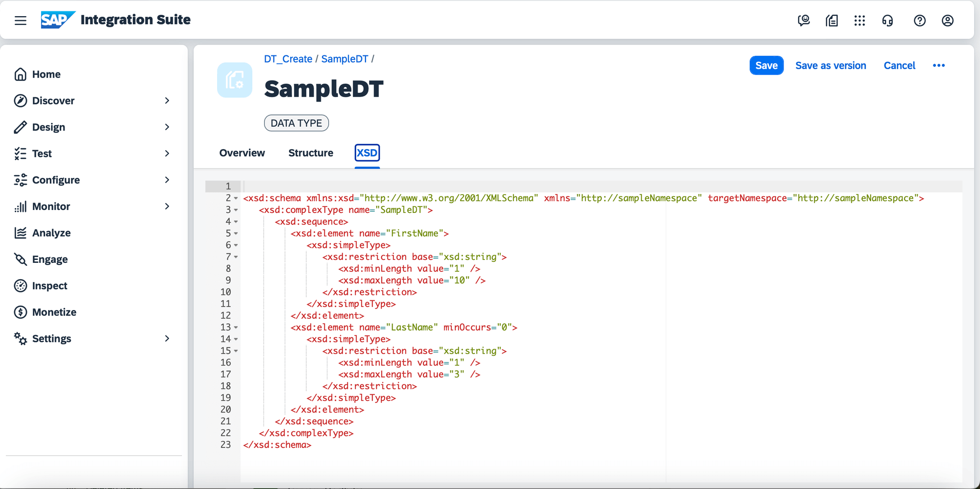Open the documents icon in header
The image size is (980, 489).
[x=832, y=21]
